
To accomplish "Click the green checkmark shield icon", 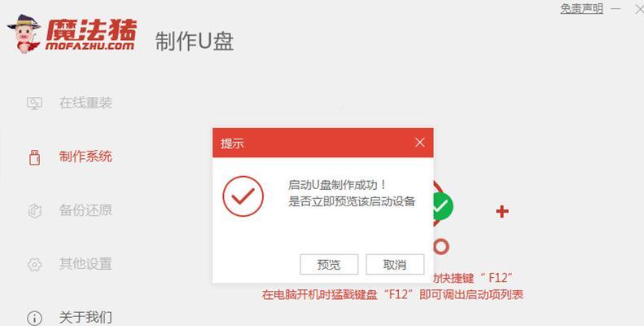I will click(x=443, y=206).
